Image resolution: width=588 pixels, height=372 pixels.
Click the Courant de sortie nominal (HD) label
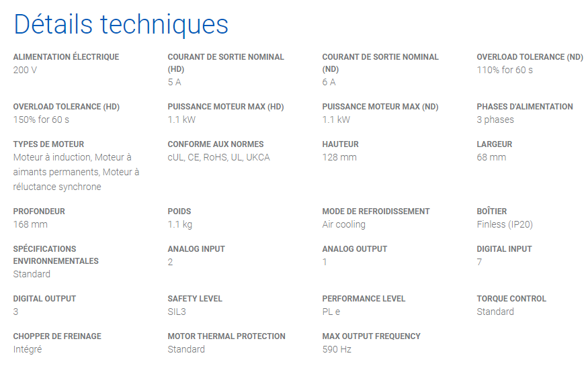(x=226, y=63)
